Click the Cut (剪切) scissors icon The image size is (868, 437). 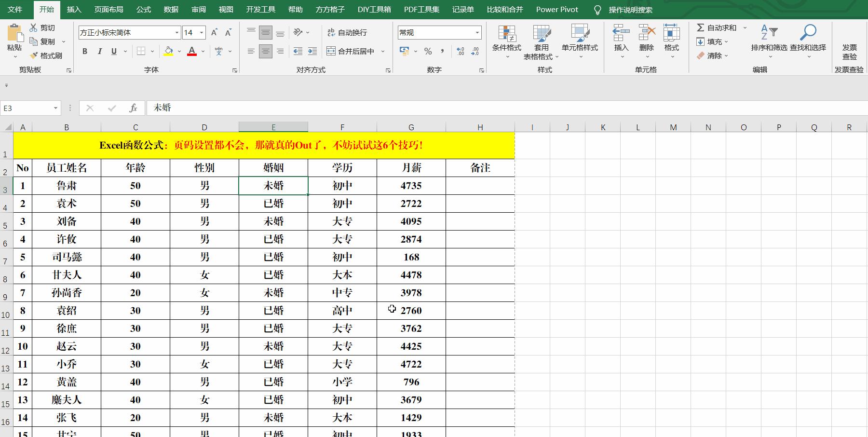pos(34,27)
